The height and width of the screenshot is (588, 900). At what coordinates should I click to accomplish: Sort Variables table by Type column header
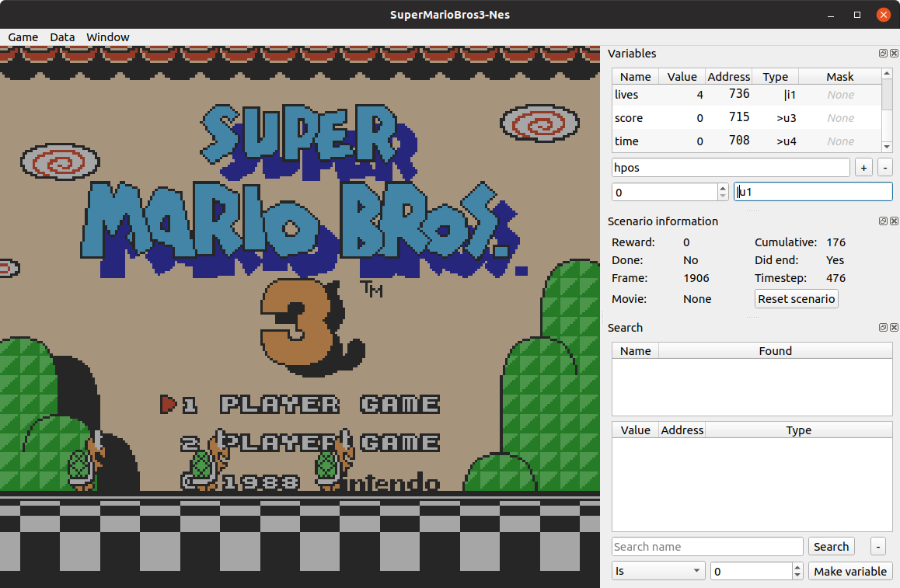775,76
